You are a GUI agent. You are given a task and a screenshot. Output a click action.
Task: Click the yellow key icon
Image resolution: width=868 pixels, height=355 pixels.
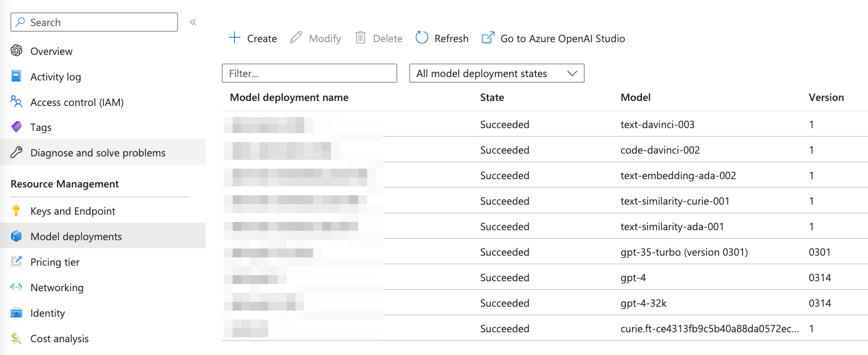[17, 211]
